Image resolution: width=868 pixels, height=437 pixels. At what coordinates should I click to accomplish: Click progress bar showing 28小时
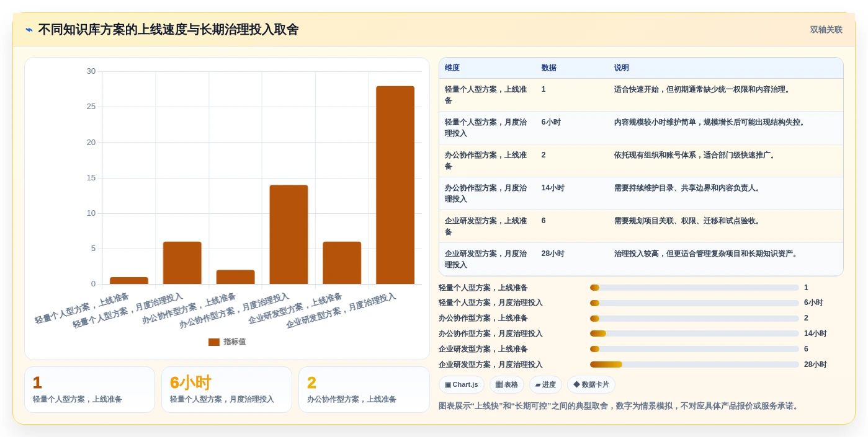coord(694,364)
